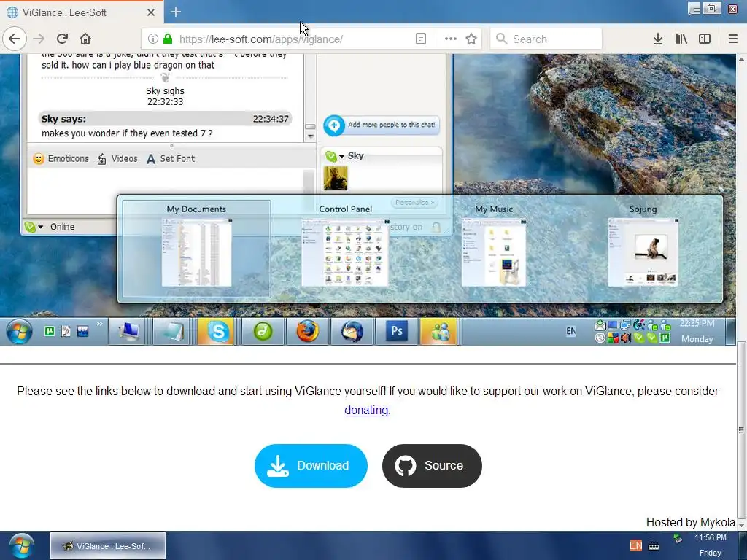
Task: Click the Firefox icon in the screenshot's taskbar
Action: (x=307, y=331)
